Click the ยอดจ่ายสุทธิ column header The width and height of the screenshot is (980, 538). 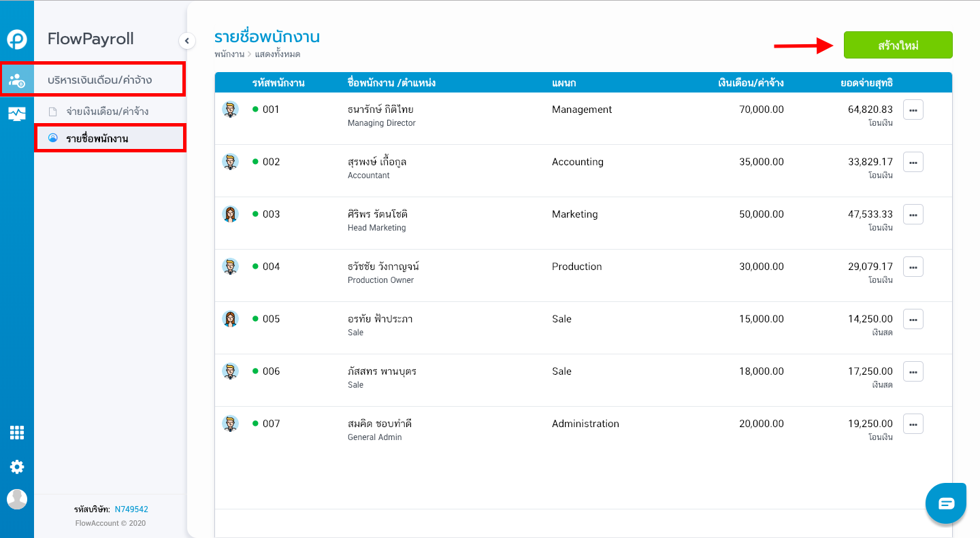click(866, 83)
